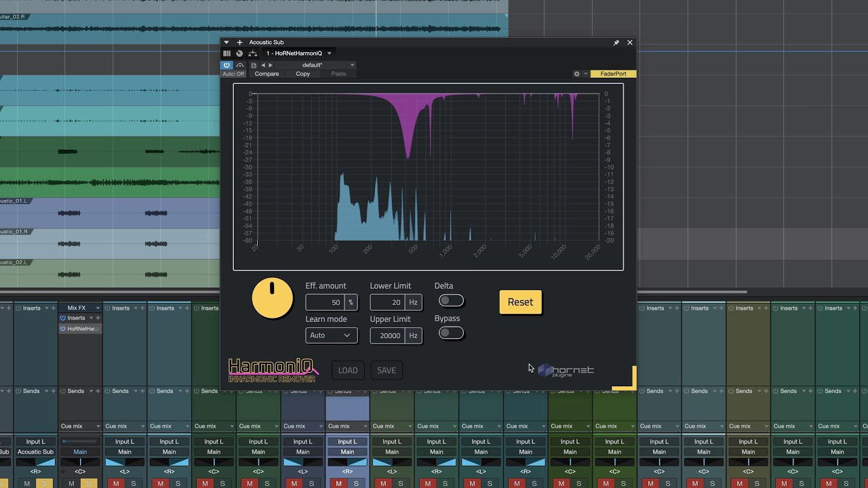Open the Sends menu arrow on Mix FX channel
The width and height of the screenshot is (868, 488).
91,391
